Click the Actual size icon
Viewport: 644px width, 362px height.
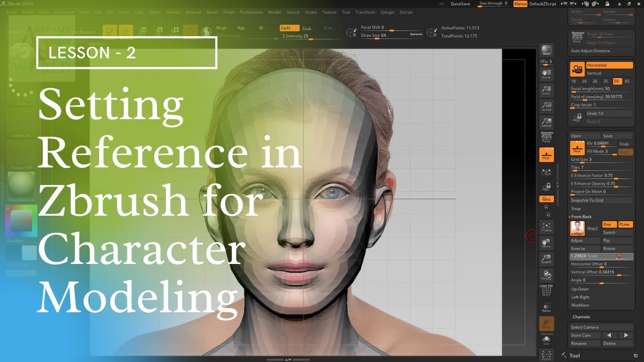point(546,106)
